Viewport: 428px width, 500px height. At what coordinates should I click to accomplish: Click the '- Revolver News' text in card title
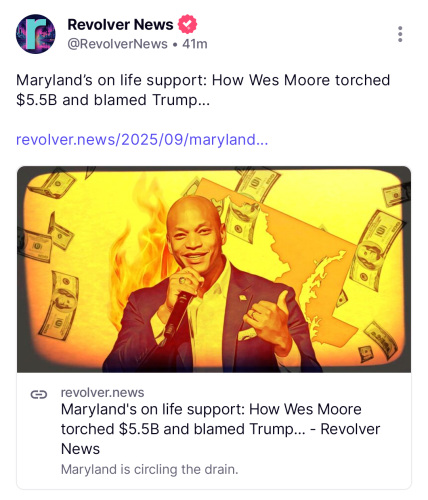(220, 439)
